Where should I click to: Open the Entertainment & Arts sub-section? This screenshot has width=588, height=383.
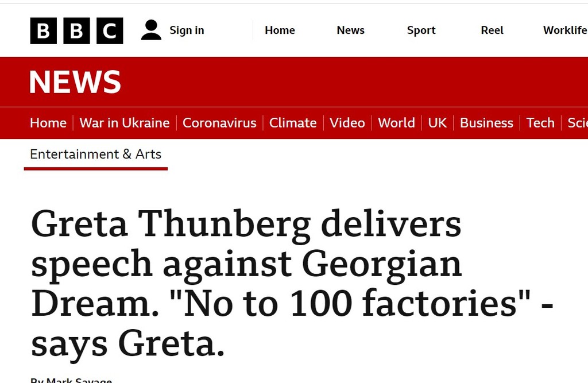coord(96,154)
